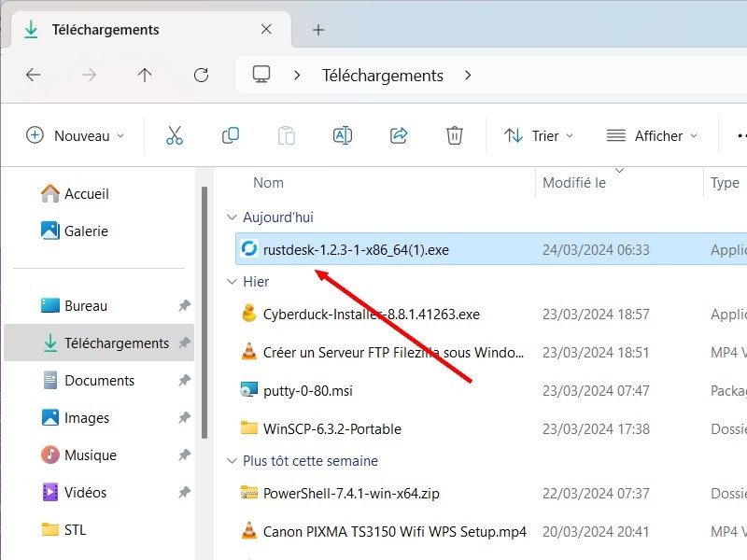Open the Nouveau dropdown menu
The image size is (747, 560).
click(76, 135)
